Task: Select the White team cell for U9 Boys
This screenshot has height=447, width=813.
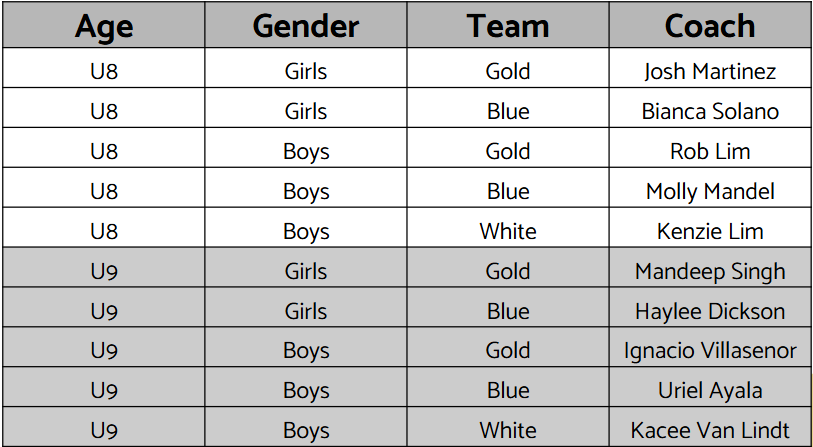Action: click(508, 427)
